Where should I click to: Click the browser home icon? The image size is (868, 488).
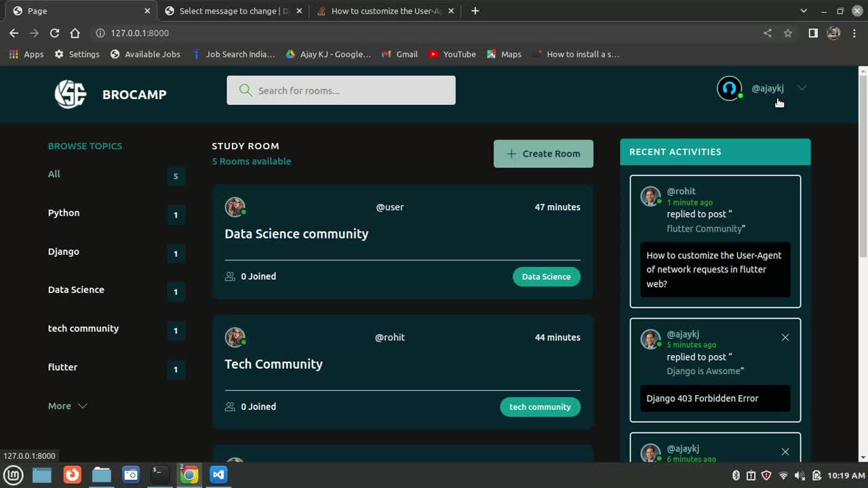75,33
